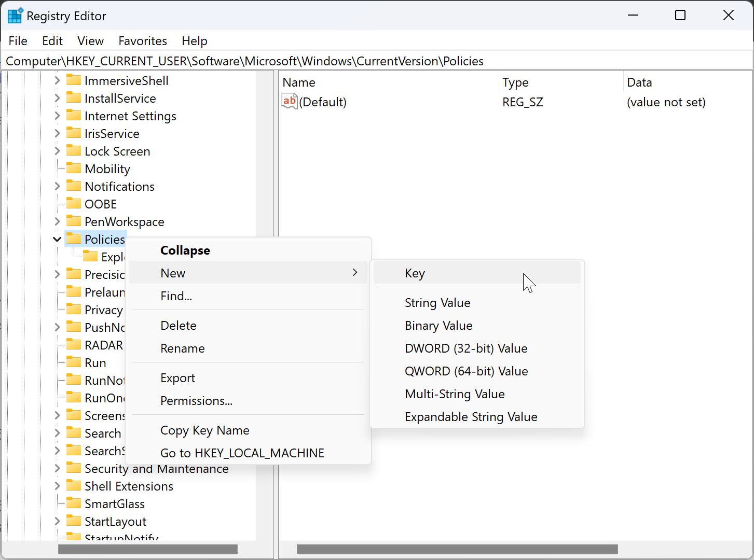Click the RADAR folder icon
Image resolution: width=754 pixels, height=560 pixels.
click(74, 345)
